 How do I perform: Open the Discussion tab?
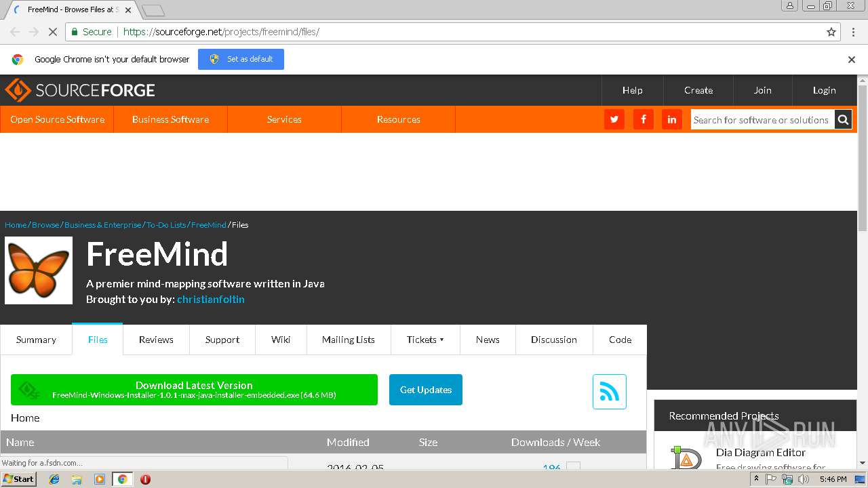[x=554, y=340]
